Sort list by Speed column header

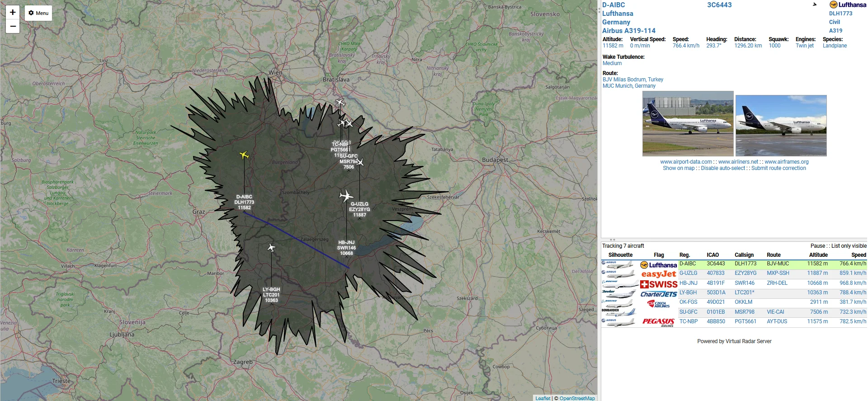click(x=859, y=255)
